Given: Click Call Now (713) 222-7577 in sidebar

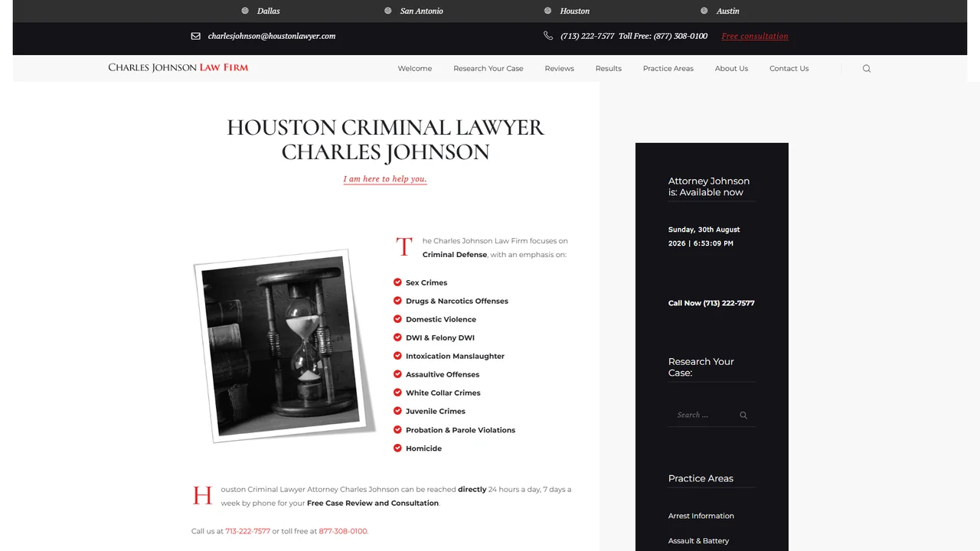Looking at the screenshot, I should coord(711,303).
